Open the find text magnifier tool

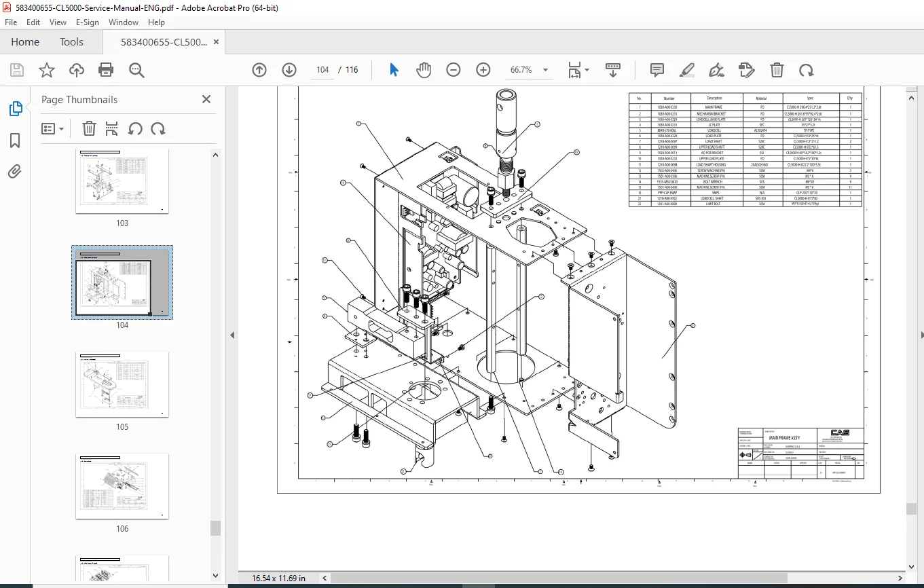(136, 70)
